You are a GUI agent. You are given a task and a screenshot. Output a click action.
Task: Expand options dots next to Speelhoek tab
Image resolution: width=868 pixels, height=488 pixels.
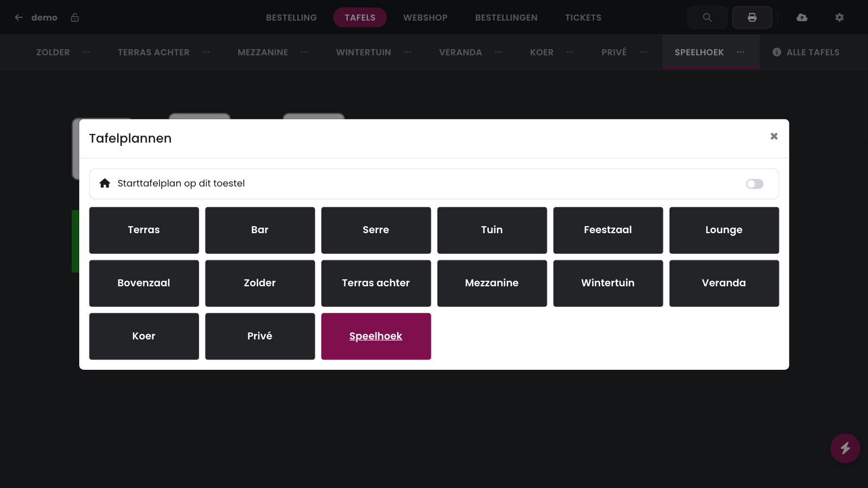741,52
